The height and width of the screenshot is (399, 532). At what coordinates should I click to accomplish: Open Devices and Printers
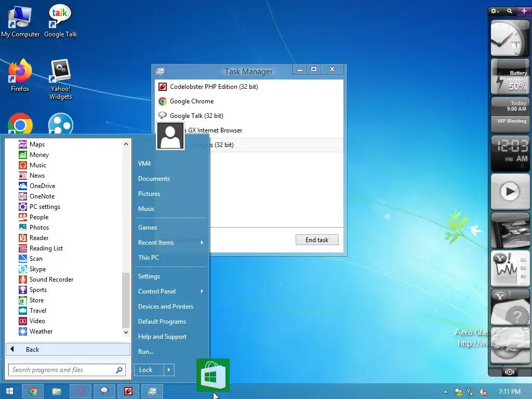point(166,307)
